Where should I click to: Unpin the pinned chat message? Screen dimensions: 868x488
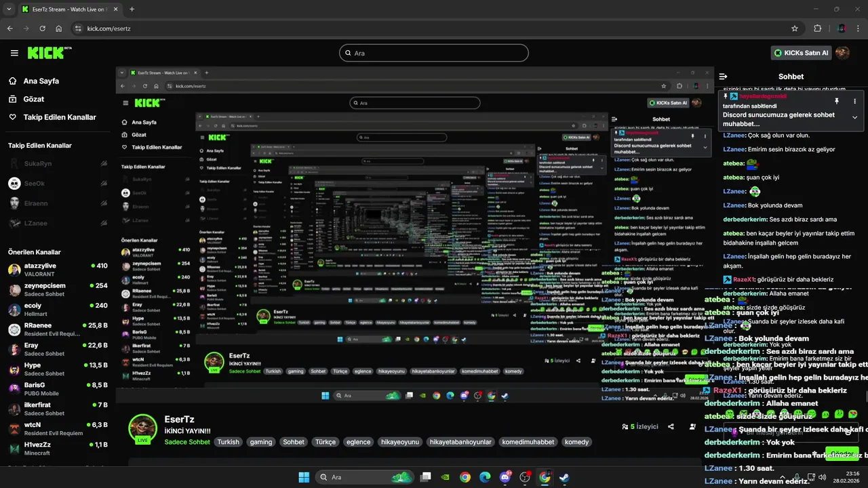click(x=837, y=101)
